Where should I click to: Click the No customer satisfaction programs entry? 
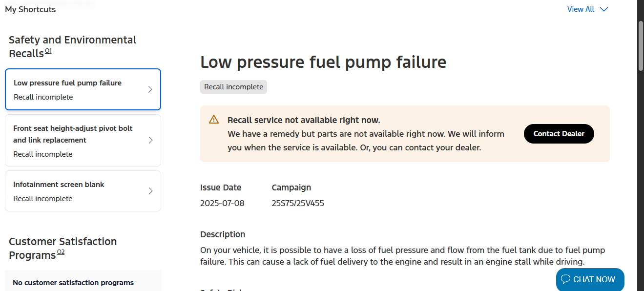(x=73, y=283)
